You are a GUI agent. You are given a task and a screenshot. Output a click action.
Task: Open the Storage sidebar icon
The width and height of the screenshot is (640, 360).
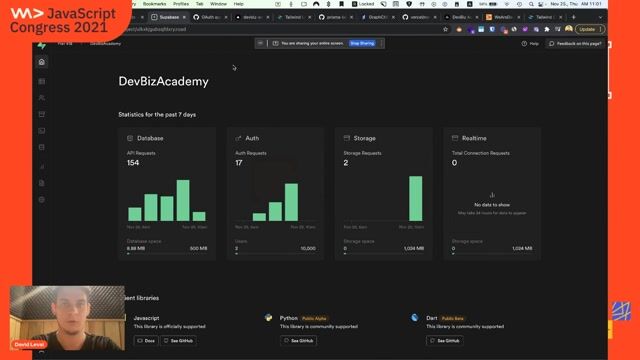42,114
